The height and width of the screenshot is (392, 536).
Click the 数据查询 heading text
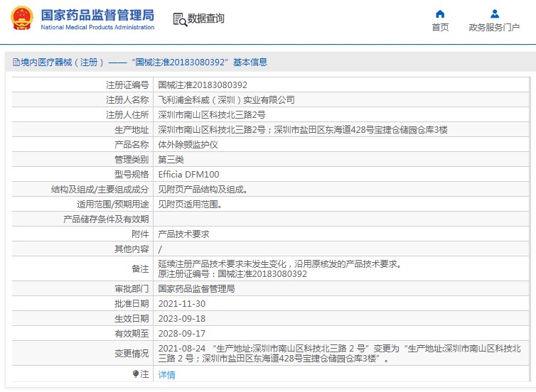pyautogui.click(x=205, y=18)
